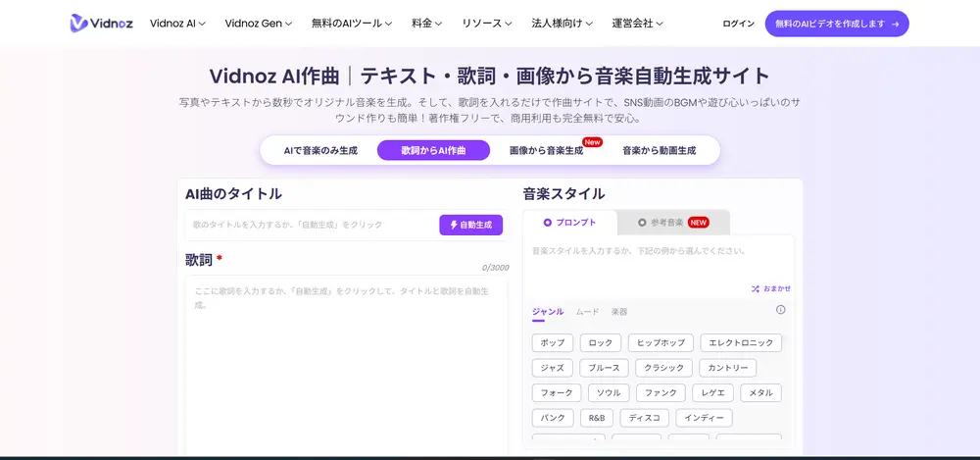Screen dimensions: 980x460
Task: Choose the クラシック genre tag
Action: [x=663, y=368]
